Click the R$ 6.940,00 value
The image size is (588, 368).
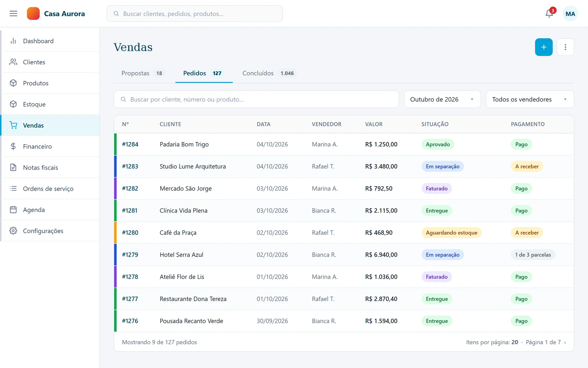[x=381, y=255]
